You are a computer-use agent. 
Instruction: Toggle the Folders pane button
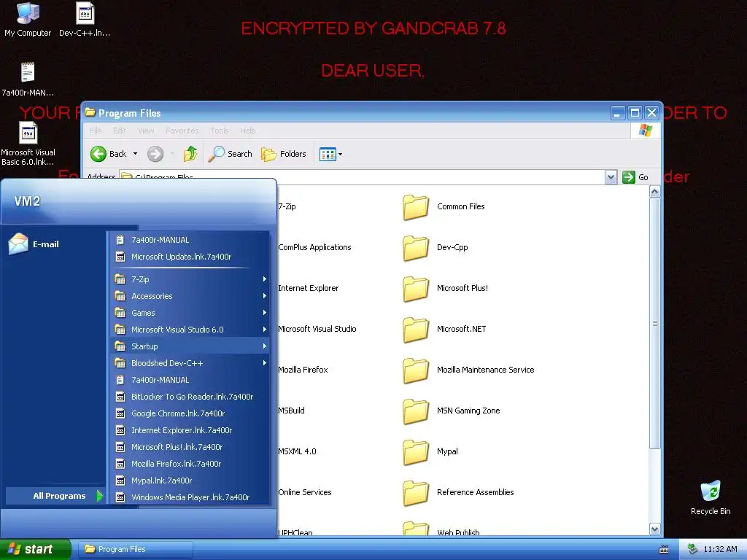point(284,154)
